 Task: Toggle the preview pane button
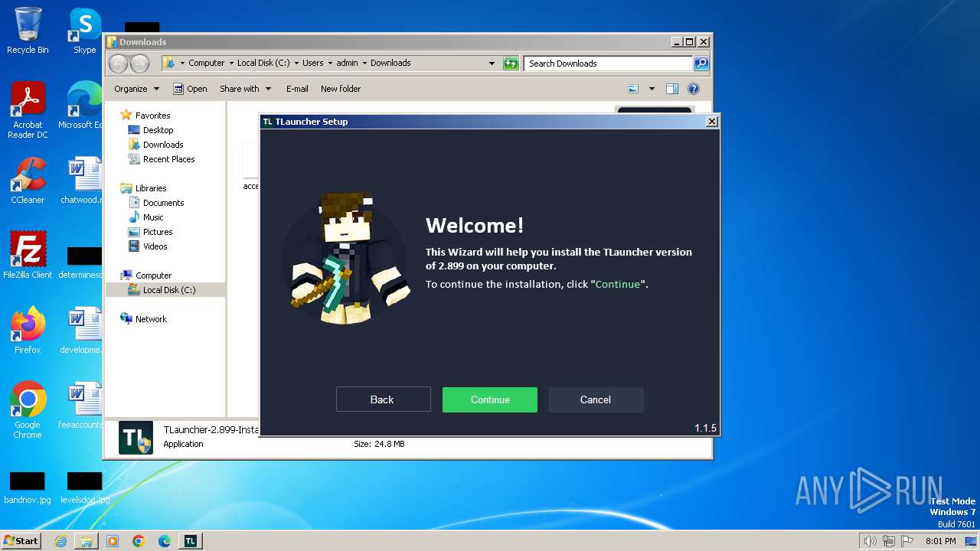(671, 89)
